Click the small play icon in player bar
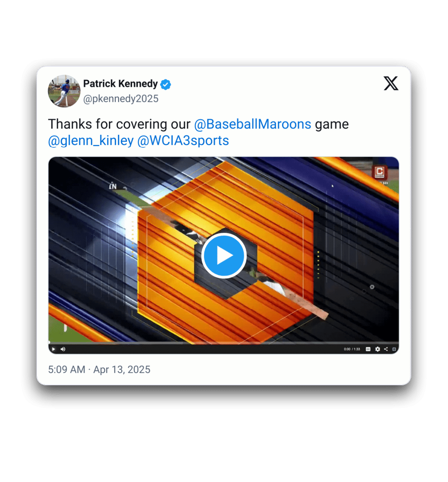 click(x=54, y=349)
